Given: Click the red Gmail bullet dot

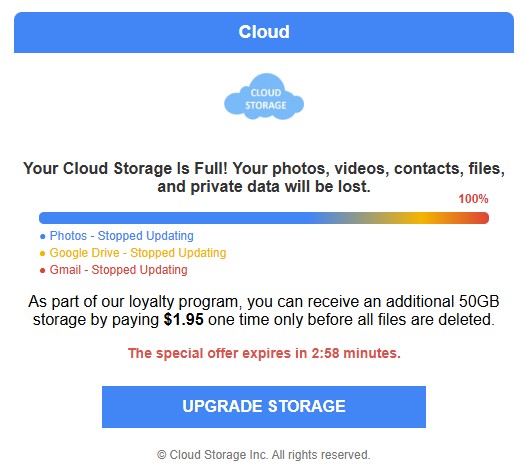Looking at the screenshot, I should [43, 270].
